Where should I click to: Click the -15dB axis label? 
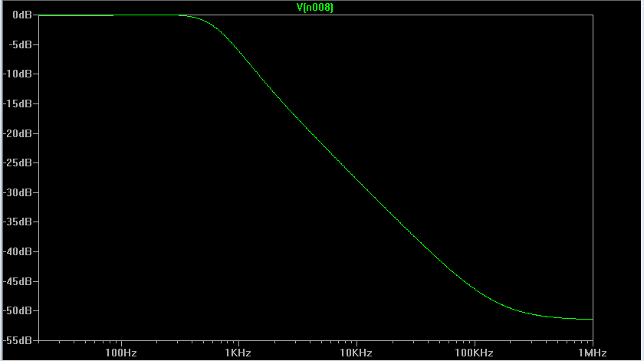pyautogui.click(x=18, y=104)
